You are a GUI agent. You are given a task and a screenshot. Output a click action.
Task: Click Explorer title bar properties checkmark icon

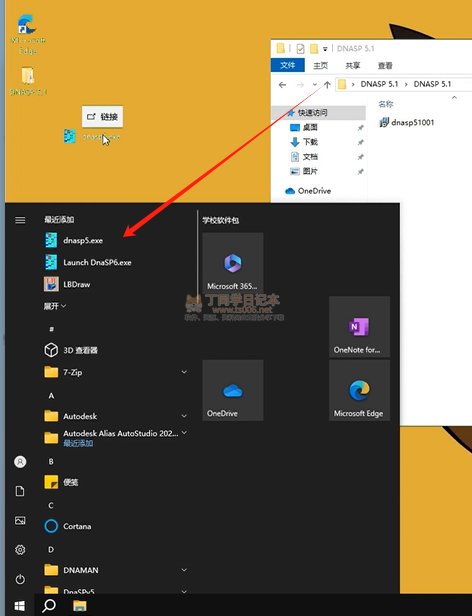(x=301, y=49)
